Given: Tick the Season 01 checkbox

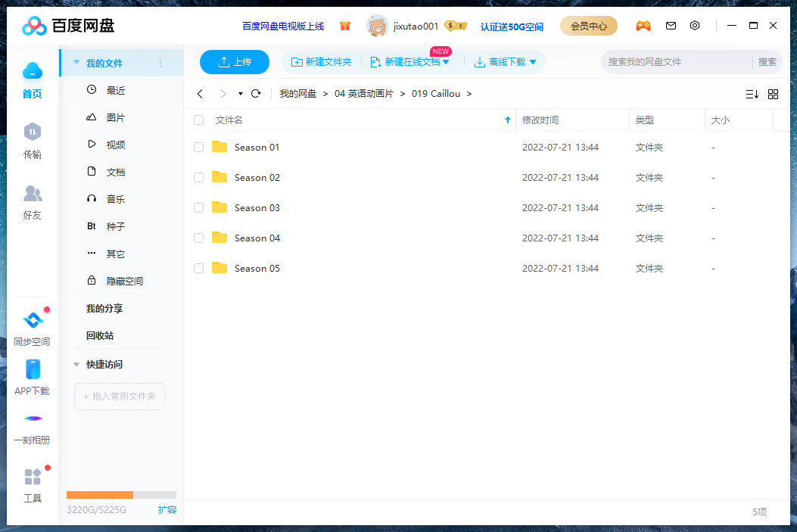Looking at the screenshot, I should coord(199,148).
